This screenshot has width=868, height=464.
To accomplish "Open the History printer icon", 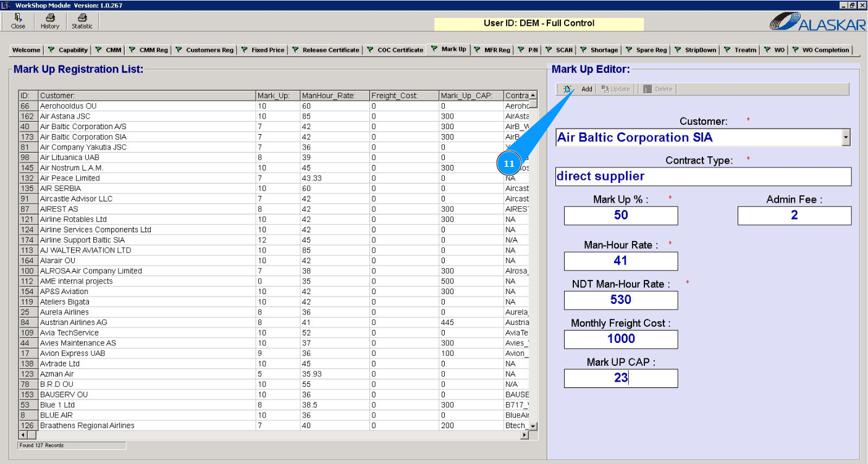I will (50, 22).
